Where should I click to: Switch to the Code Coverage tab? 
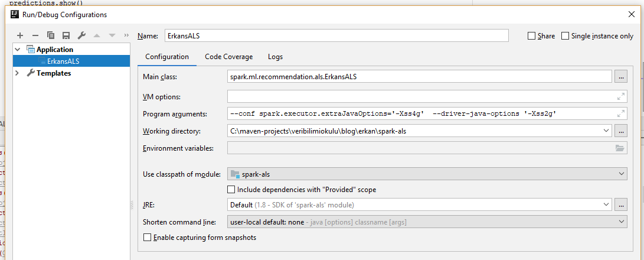point(228,57)
